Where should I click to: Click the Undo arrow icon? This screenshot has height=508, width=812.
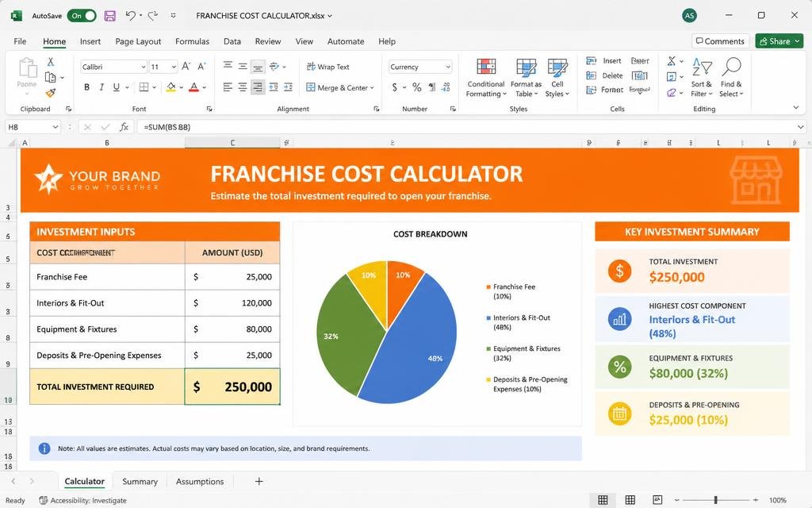[x=131, y=16]
